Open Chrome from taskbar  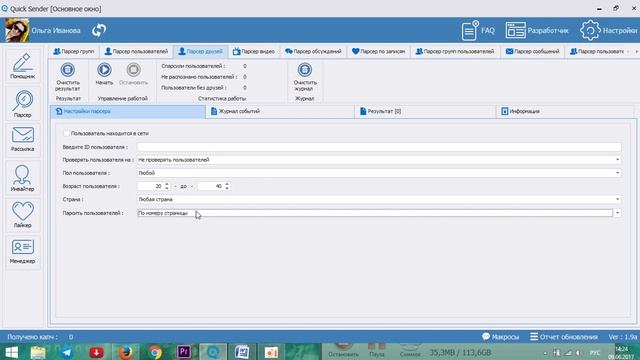[155, 352]
